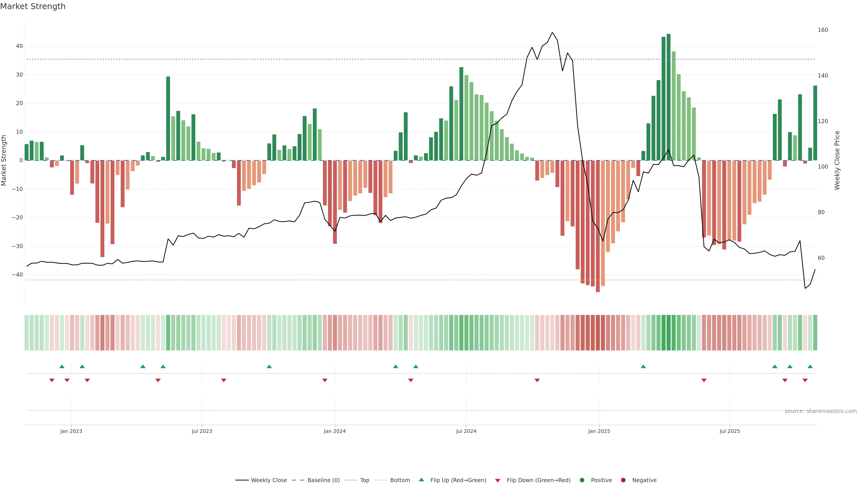This screenshot has width=868, height=488.
Task: Click the Market Strength chart title
Action: (33, 6)
